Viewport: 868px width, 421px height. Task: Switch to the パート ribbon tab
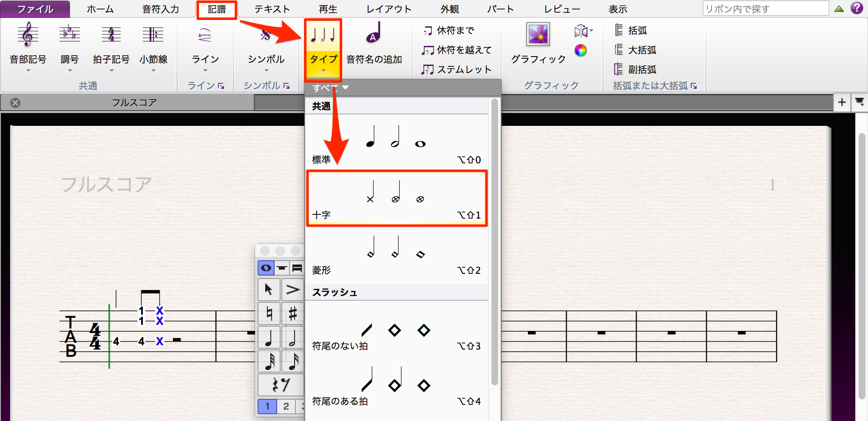coord(501,9)
